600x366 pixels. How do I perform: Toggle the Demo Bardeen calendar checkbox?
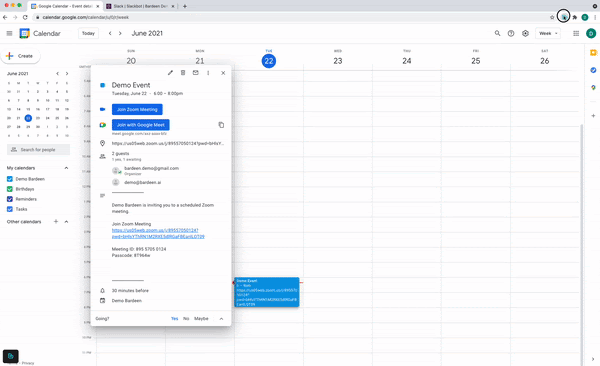tap(10, 179)
